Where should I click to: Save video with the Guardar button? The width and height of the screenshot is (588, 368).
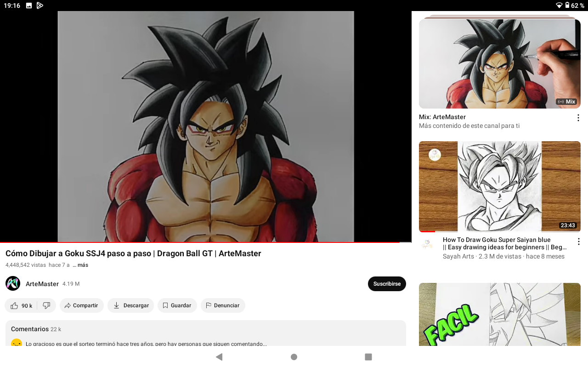coord(177,305)
